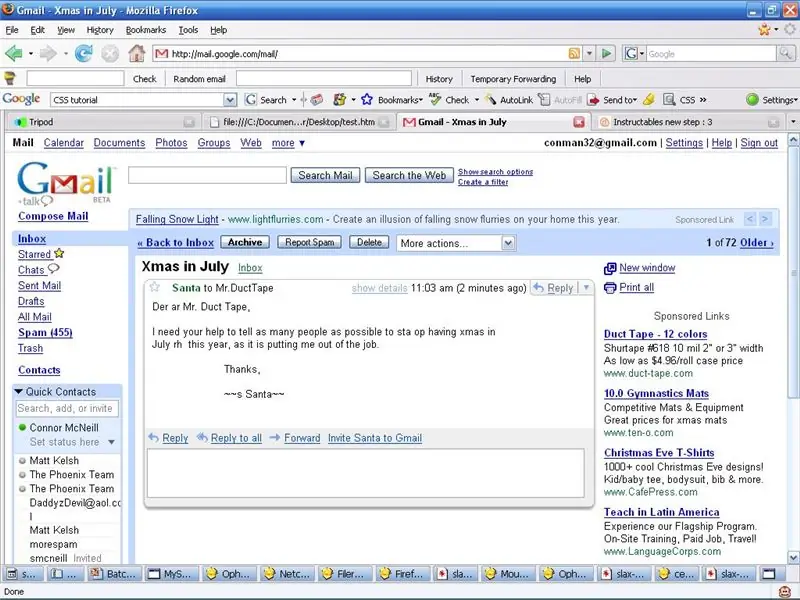Click the AutoFill toolbar button
The height and width of the screenshot is (600, 800).
561,99
